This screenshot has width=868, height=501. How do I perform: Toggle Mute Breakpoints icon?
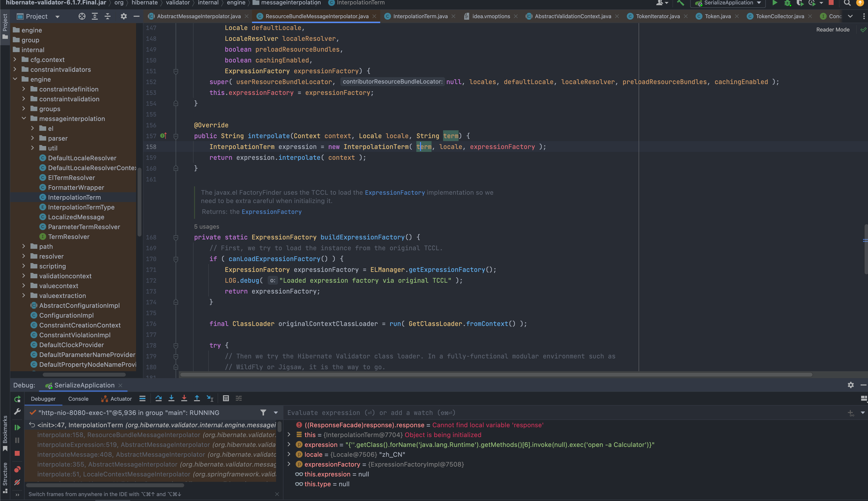17,482
